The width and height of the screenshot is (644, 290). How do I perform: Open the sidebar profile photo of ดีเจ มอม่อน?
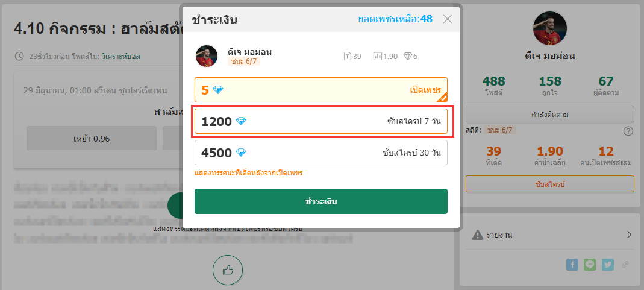pyautogui.click(x=550, y=28)
